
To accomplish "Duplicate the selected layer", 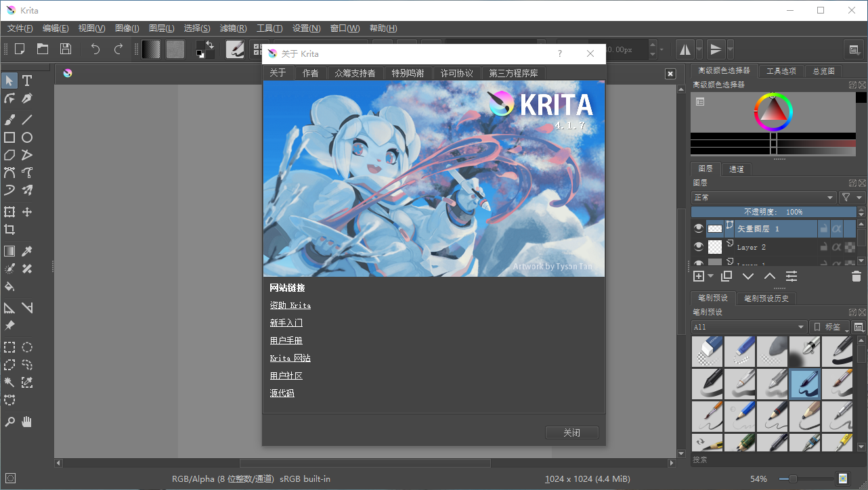I will [x=726, y=276].
